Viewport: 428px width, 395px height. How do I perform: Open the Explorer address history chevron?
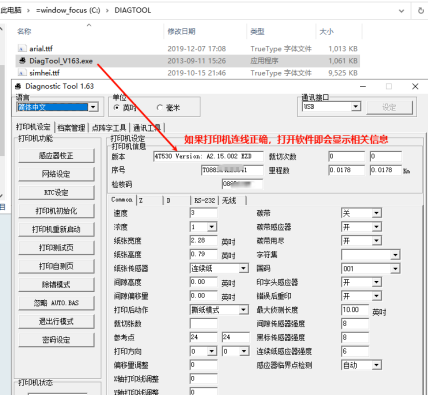point(402,11)
